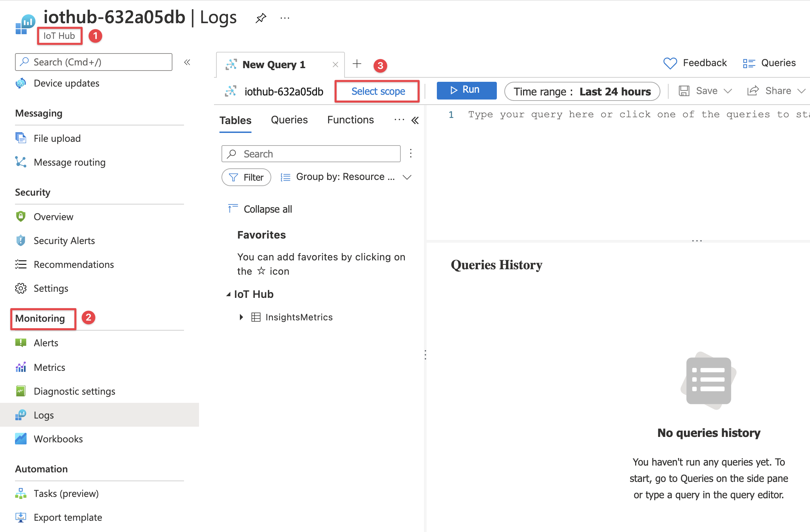Open Metrics in the Monitoring section

[x=49, y=367]
